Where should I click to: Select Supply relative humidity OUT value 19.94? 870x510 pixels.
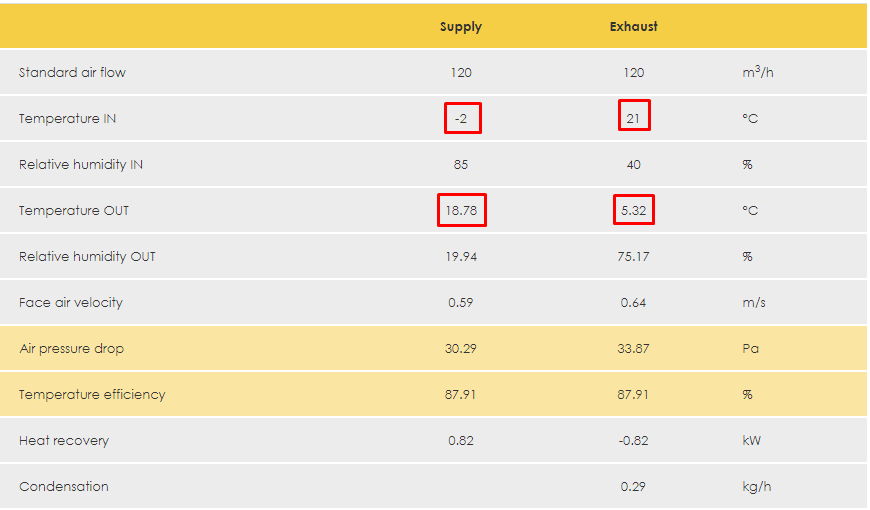pyautogui.click(x=461, y=257)
